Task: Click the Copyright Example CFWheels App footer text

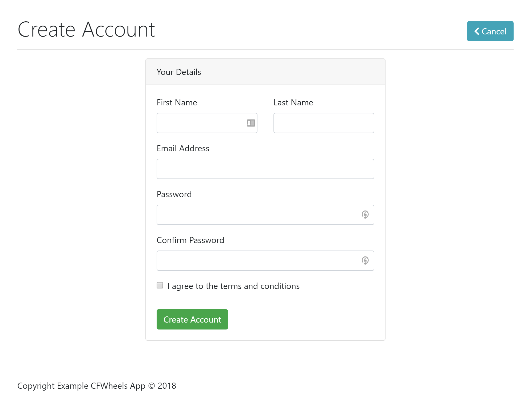Action: [x=97, y=386]
